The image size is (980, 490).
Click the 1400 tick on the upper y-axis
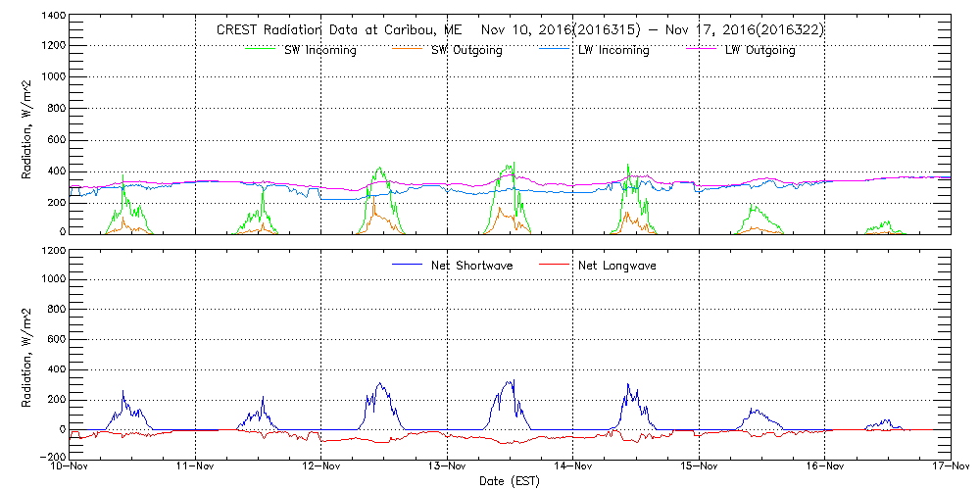pyautogui.click(x=51, y=17)
